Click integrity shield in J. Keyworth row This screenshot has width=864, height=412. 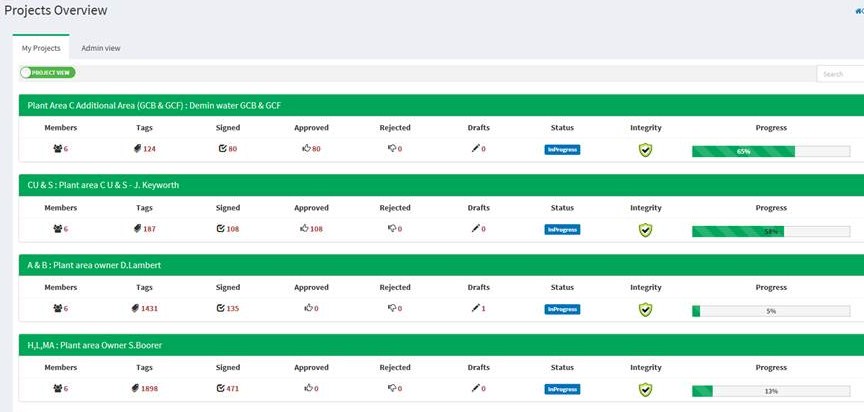645,230
